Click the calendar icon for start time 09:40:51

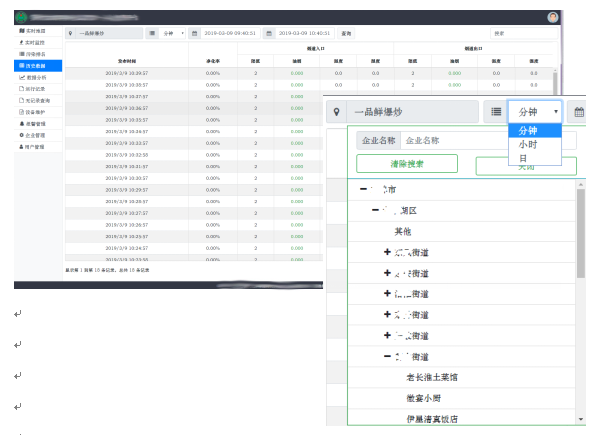(194, 33)
